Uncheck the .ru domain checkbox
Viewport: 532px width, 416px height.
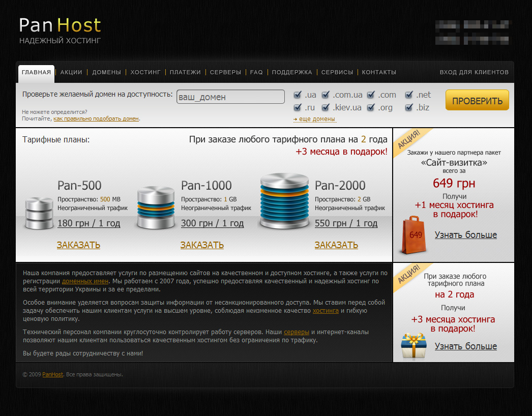(298, 108)
